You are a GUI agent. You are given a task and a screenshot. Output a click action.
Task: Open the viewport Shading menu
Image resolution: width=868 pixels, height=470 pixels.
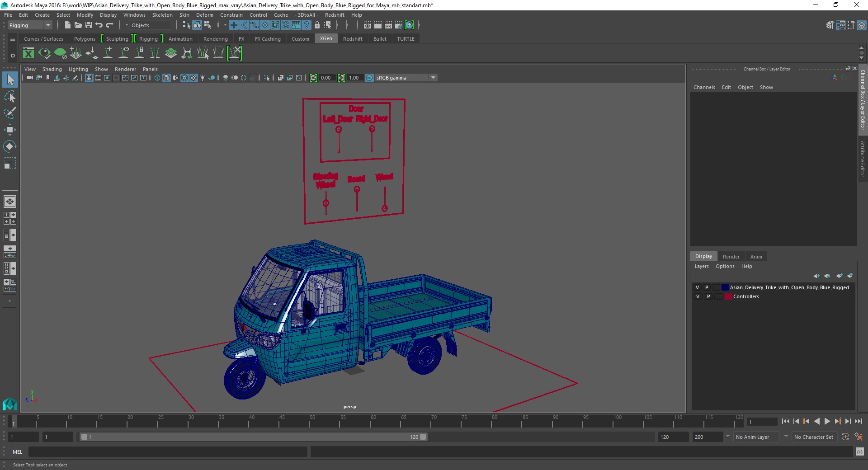52,69
